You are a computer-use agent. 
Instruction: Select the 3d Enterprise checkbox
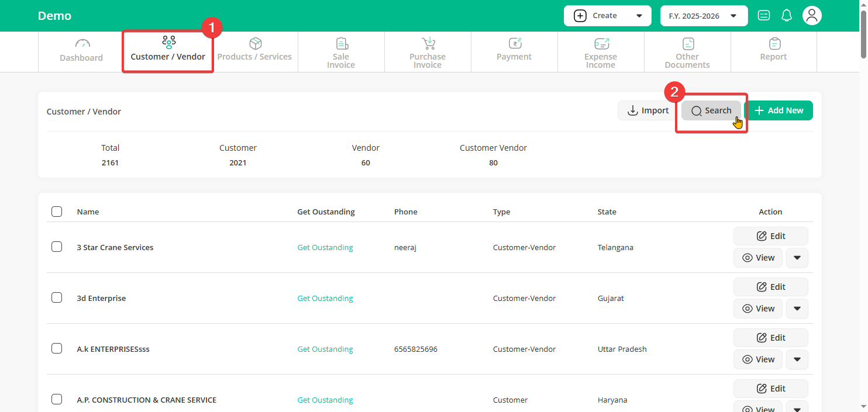click(57, 297)
